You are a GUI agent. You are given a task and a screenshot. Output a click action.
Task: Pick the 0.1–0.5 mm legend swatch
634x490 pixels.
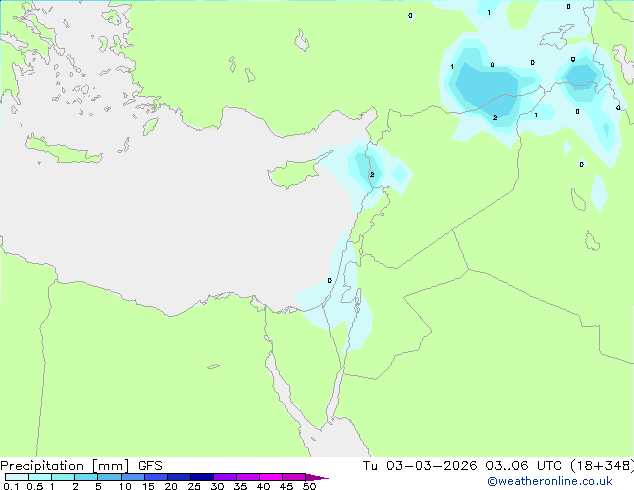[17, 477]
